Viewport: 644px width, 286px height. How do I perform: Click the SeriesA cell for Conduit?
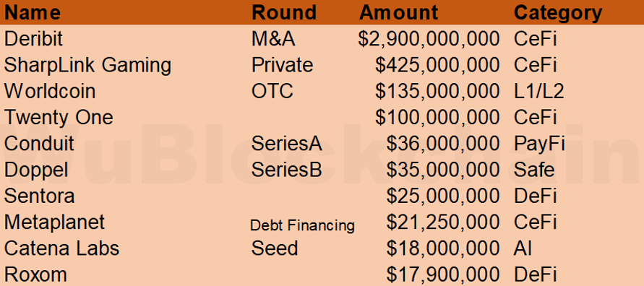tap(287, 144)
